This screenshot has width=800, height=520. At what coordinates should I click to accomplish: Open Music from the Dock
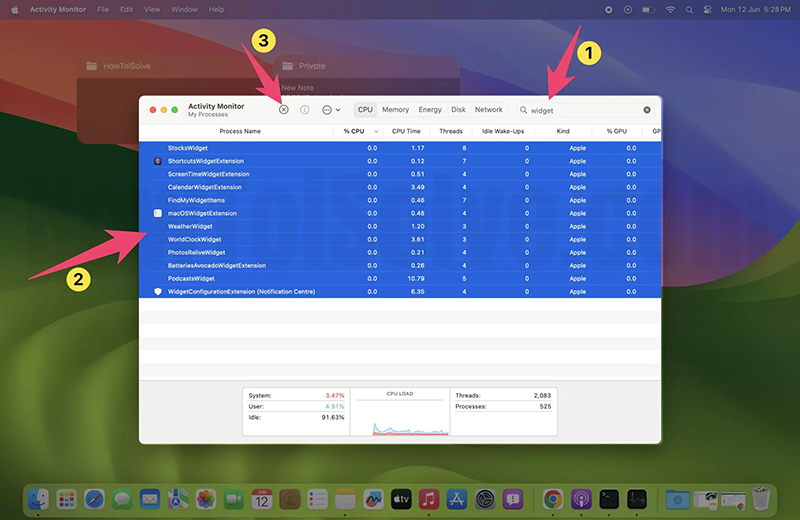pos(429,499)
